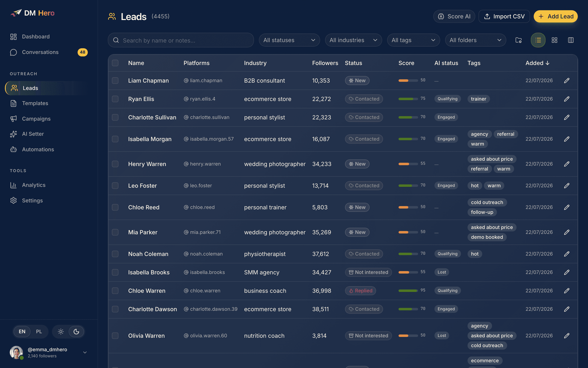Sort by Name column header
The height and width of the screenshot is (368, 588).
click(136, 63)
